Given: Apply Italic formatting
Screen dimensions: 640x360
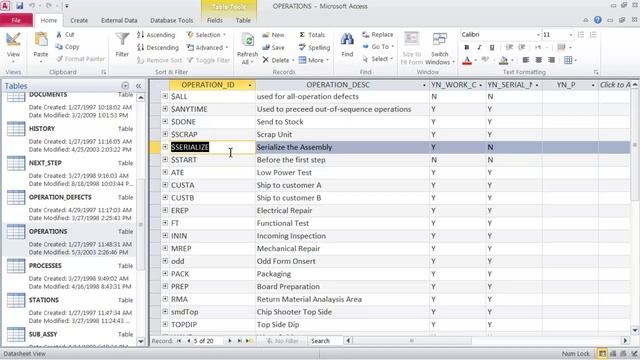Looking at the screenshot, I should (479, 48).
